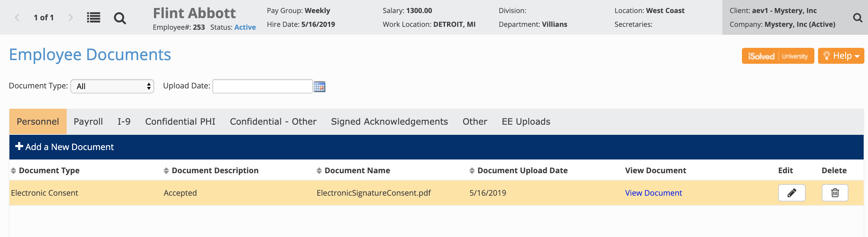Image resolution: width=868 pixels, height=237 pixels.
Task: Click the employee search magnifier icon
Action: click(120, 18)
